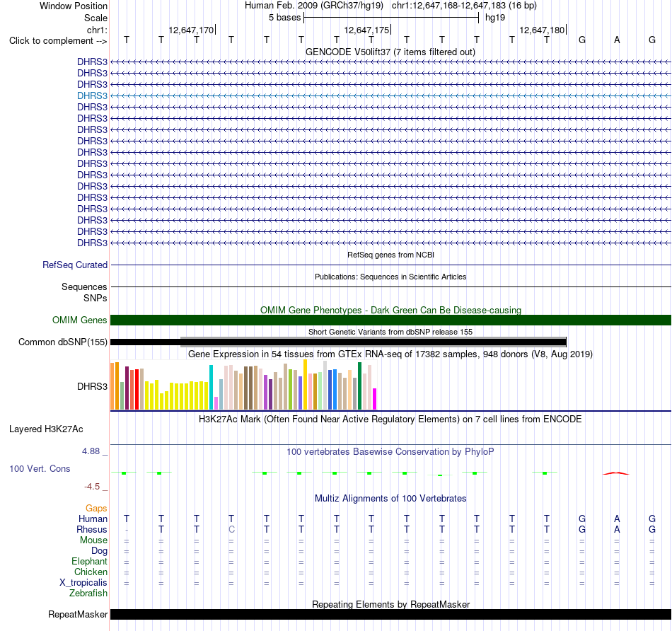Image resolution: width=672 pixels, height=631 pixels.
Task: Select the Mouse species label
Action: point(93,540)
